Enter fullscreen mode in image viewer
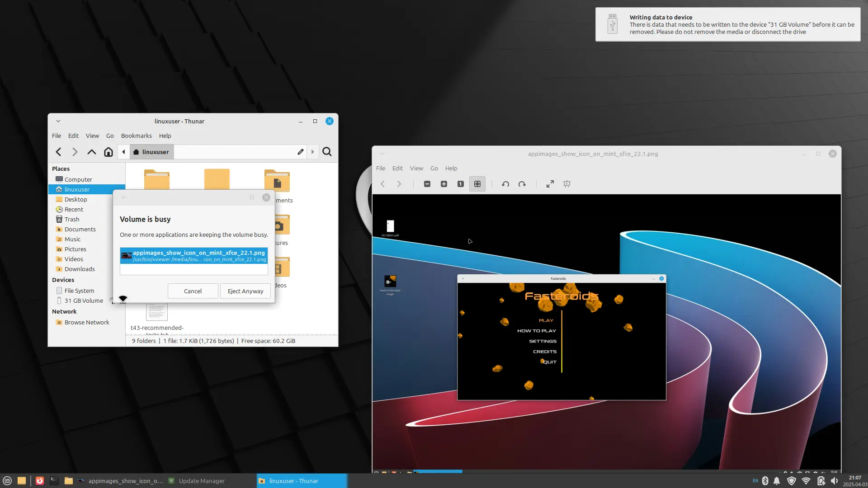The width and height of the screenshot is (868, 488). pyautogui.click(x=550, y=184)
